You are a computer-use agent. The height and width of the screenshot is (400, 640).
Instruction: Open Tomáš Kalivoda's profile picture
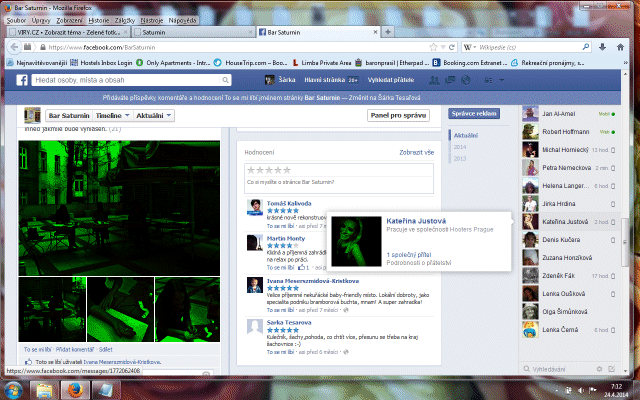pyautogui.click(x=255, y=207)
